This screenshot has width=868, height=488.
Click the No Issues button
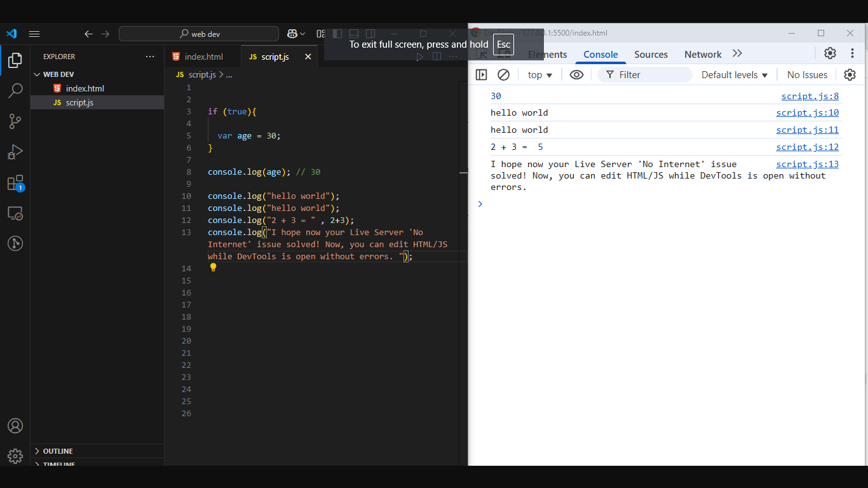pos(807,75)
